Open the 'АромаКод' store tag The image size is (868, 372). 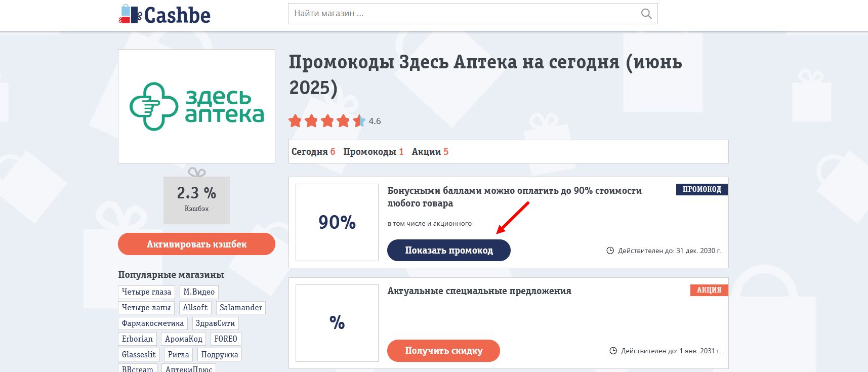[x=184, y=339]
